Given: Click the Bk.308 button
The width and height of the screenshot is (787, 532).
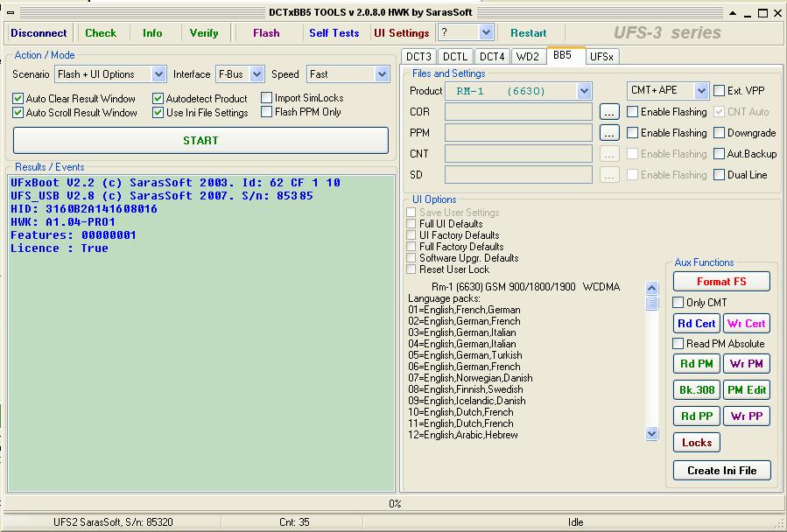Looking at the screenshot, I should pos(697,390).
